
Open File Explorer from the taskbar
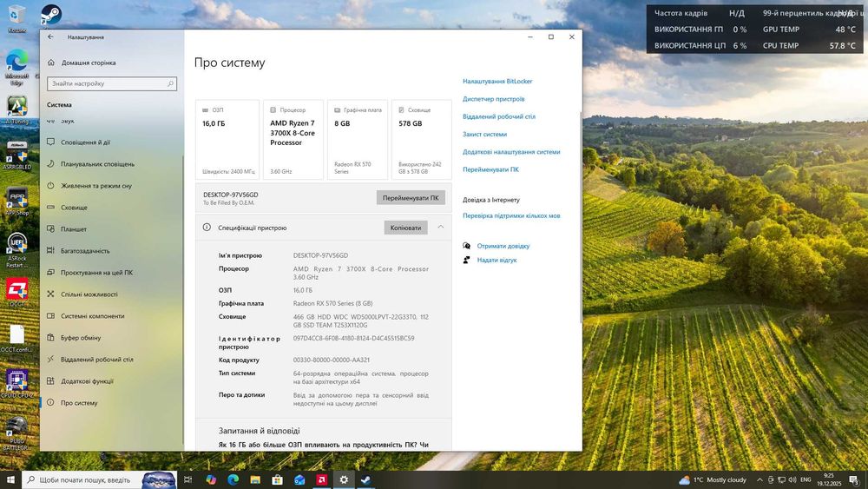pos(255,479)
